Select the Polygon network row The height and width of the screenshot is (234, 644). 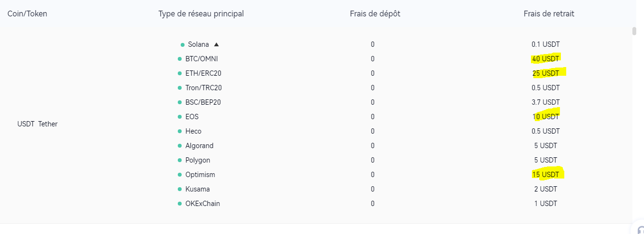coord(198,160)
